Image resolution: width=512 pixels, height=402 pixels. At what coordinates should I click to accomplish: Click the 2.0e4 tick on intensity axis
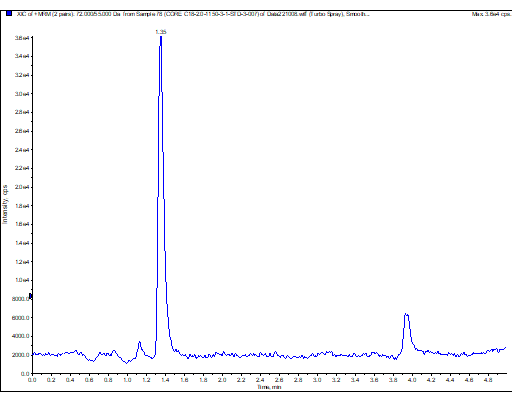22,187
